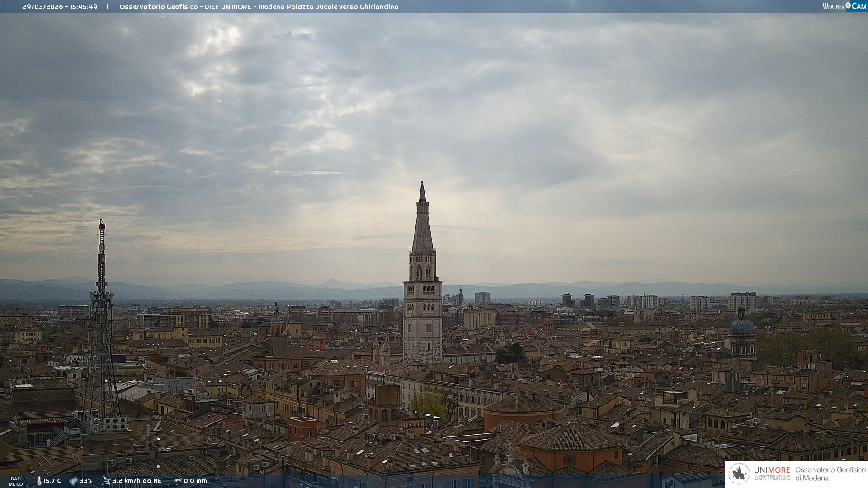Click the vertical separator after the timestamp
Screen dimensions: 868x488
(108, 7)
